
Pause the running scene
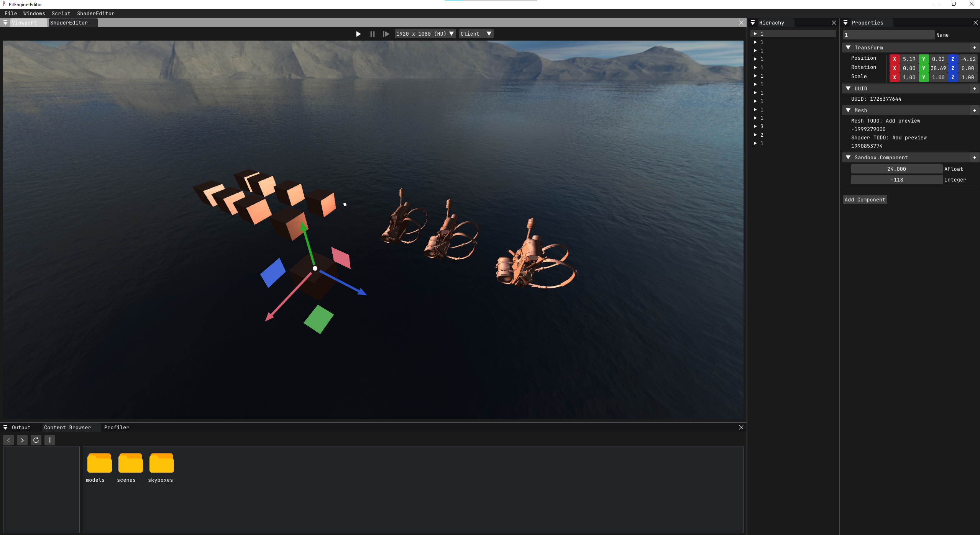(x=372, y=34)
